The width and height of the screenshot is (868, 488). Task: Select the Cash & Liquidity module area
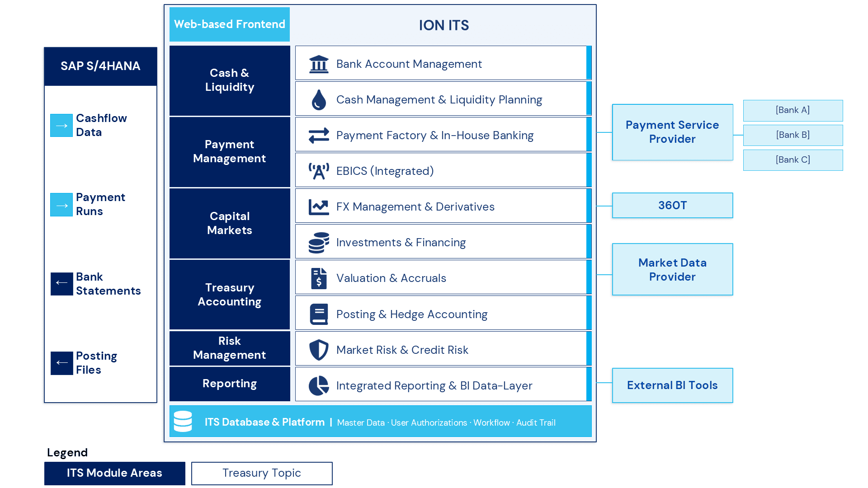pyautogui.click(x=230, y=80)
